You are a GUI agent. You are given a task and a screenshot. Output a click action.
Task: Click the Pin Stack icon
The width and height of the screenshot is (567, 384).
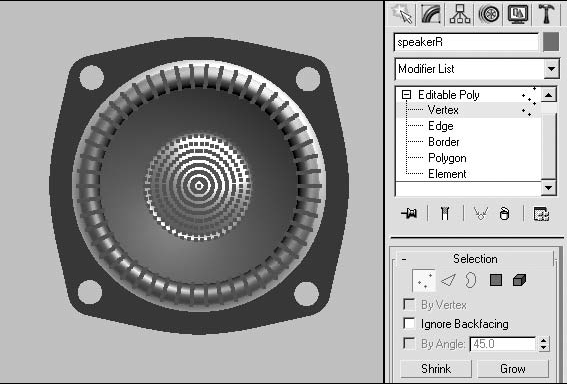409,213
